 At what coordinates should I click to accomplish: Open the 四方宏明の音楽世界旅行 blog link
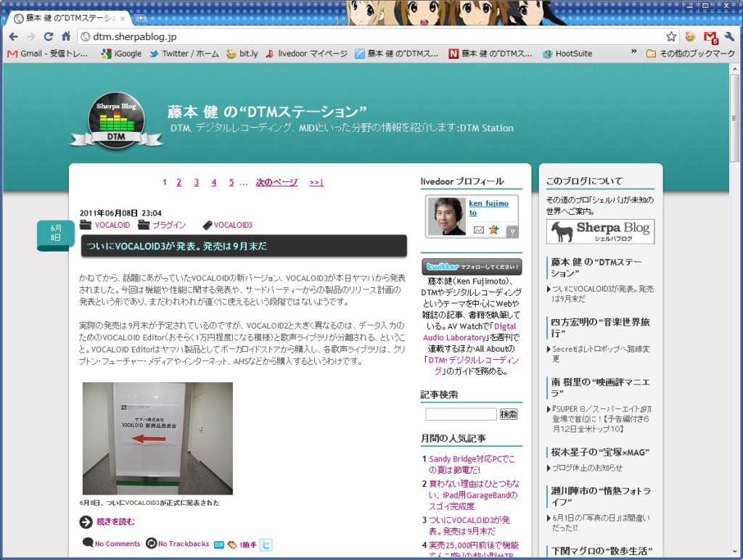click(x=600, y=327)
